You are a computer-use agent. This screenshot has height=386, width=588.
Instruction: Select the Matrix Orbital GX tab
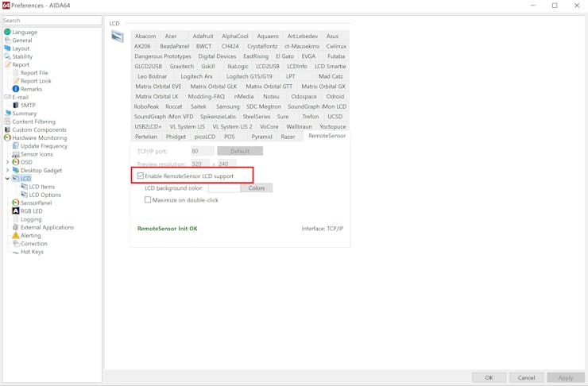tap(323, 87)
